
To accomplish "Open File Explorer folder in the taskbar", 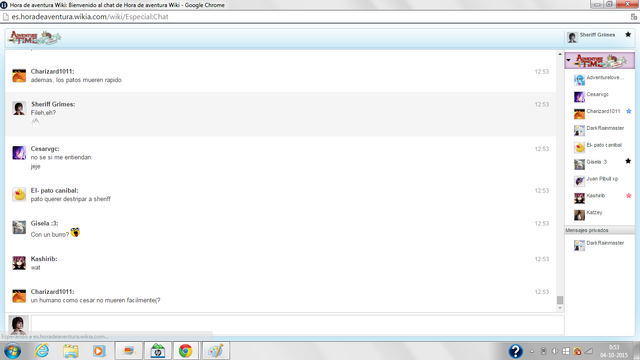I will (x=71, y=351).
